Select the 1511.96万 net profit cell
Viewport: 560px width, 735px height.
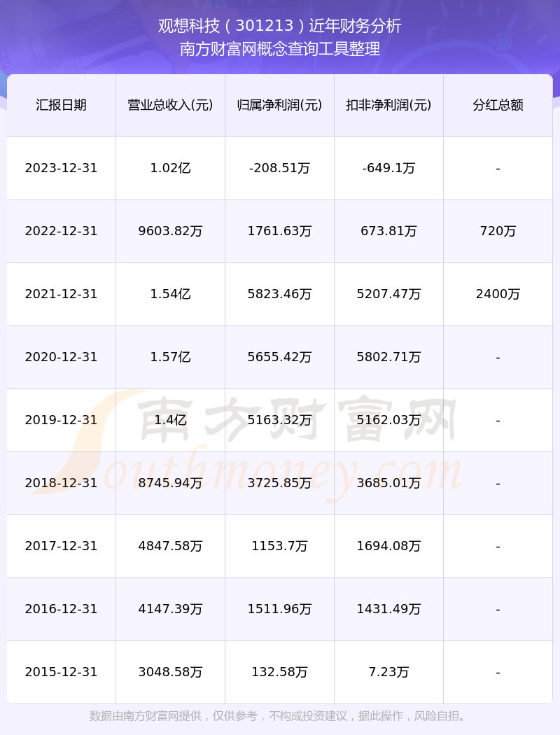(x=280, y=610)
